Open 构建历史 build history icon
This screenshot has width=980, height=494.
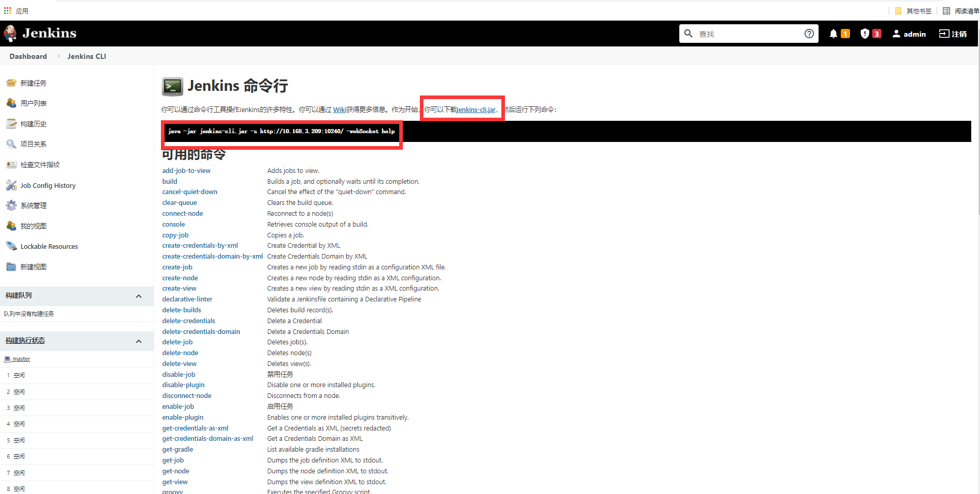pyautogui.click(x=11, y=123)
